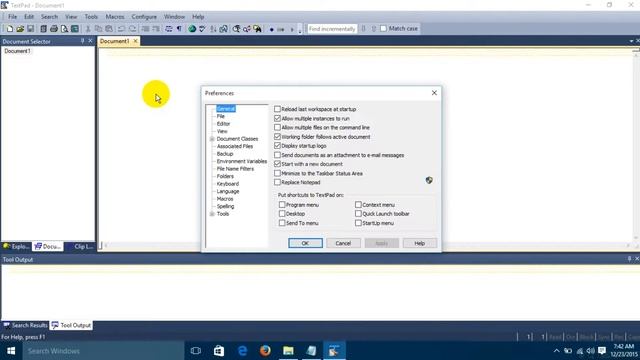Viewport: 640px width, 360px height.
Task: Click the Record Macro dot icon
Action: tap(271, 29)
